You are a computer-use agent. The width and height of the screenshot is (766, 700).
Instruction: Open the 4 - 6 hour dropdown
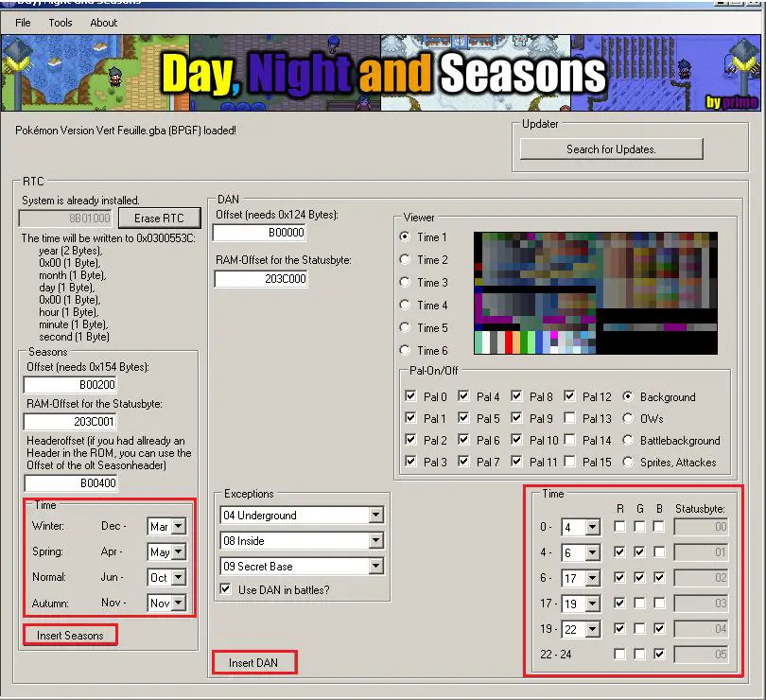[593, 552]
